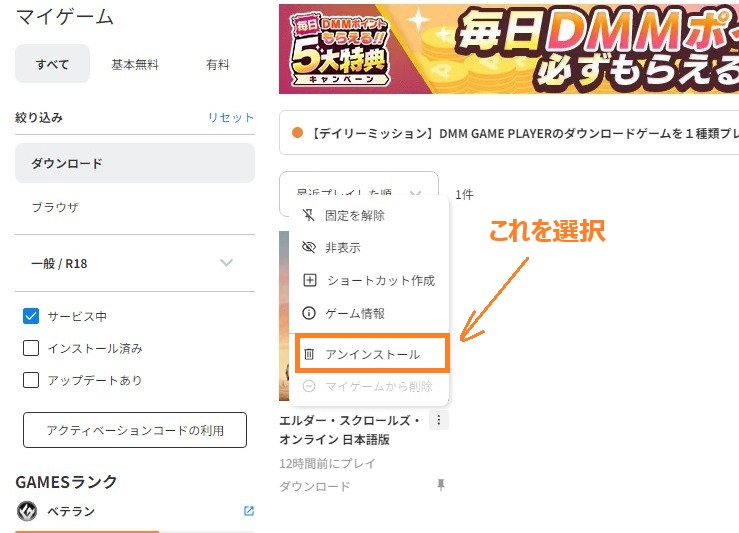Click the game cover thumbnail
The width and height of the screenshot is (739, 533).
284,316
